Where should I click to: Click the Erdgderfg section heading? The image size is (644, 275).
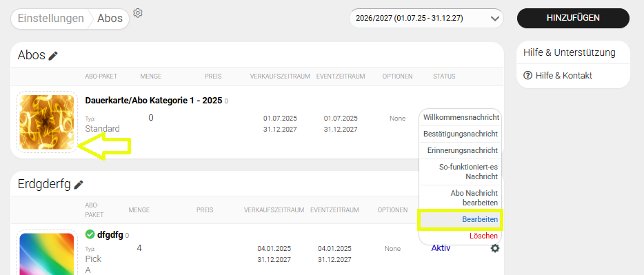coord(44,184)
